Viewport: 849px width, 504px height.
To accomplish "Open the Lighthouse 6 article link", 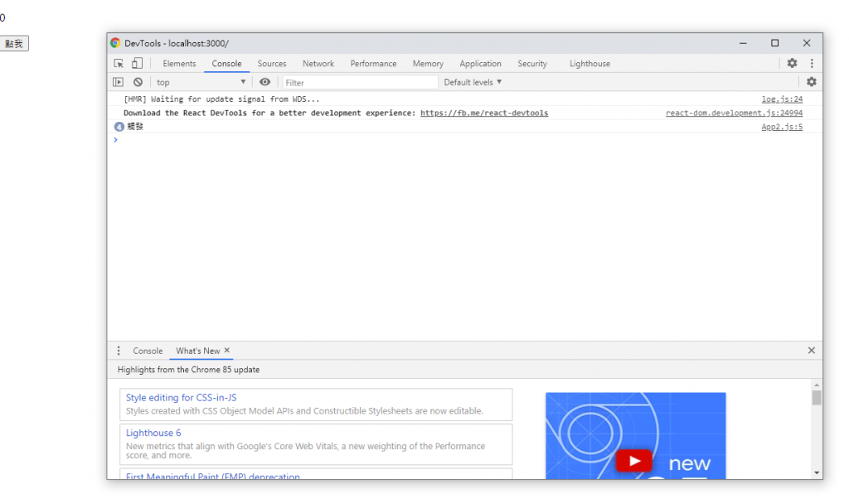I will 153,433.
